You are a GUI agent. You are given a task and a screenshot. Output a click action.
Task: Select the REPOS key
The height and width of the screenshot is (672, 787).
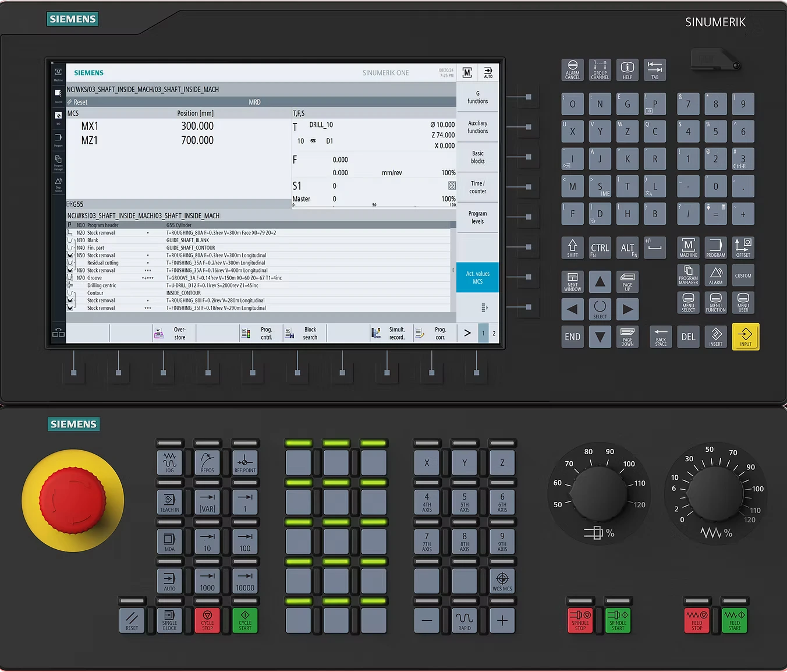[207, 462]
